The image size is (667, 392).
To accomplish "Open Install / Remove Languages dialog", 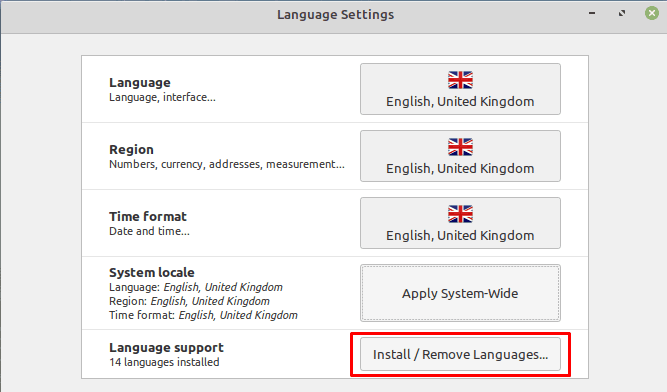I will 460,354.
